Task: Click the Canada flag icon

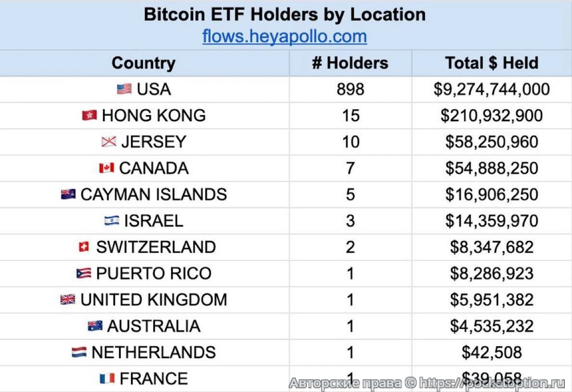Action: (x=106, y=168)
